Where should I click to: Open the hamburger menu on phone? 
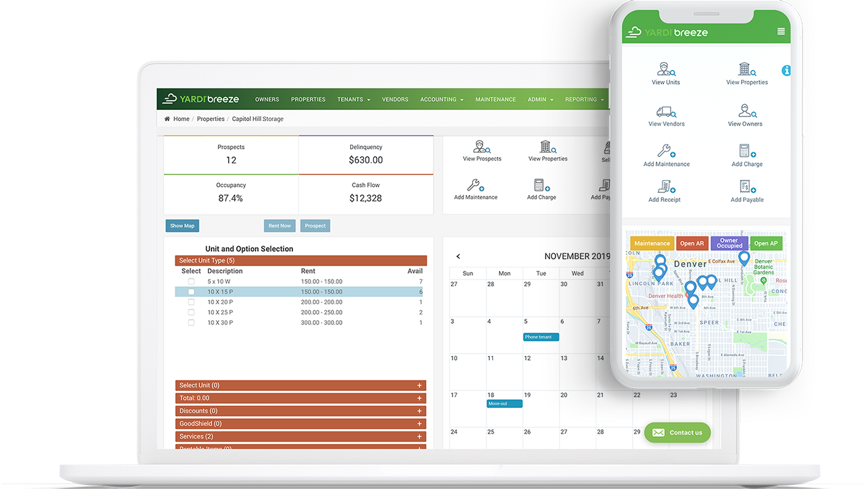pos(781,31)
